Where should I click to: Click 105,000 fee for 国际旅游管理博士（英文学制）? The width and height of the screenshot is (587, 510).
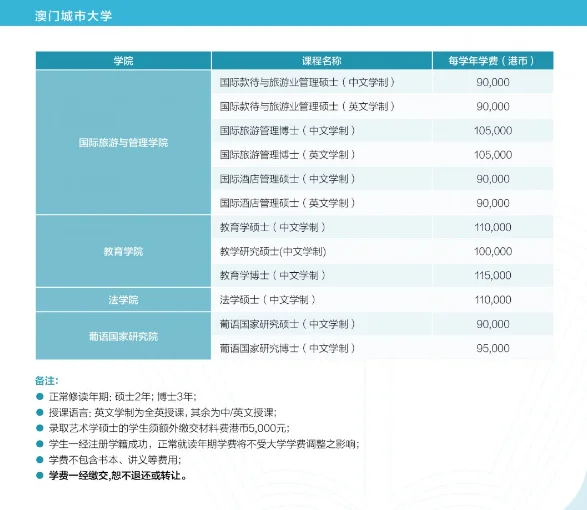pos(493,155)
